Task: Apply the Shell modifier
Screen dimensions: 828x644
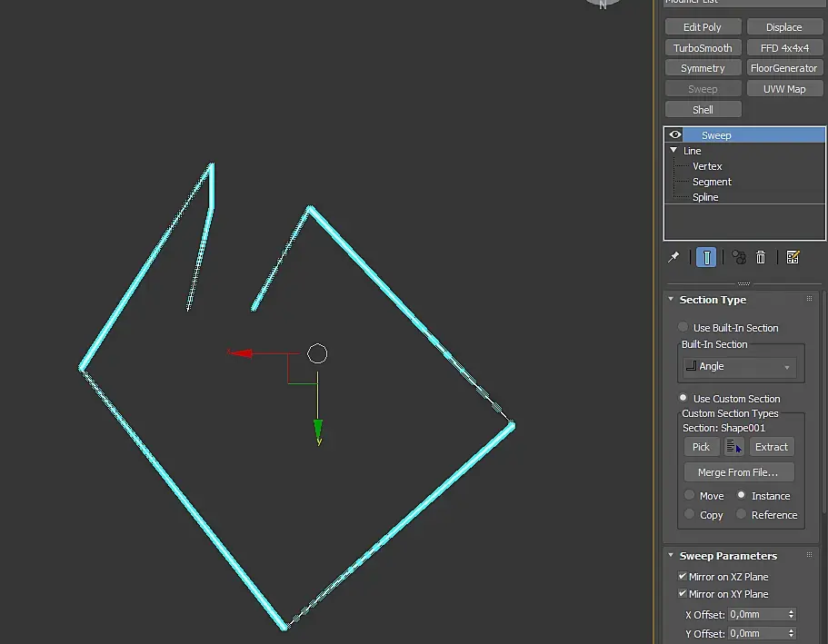Action: click(703, 109)
